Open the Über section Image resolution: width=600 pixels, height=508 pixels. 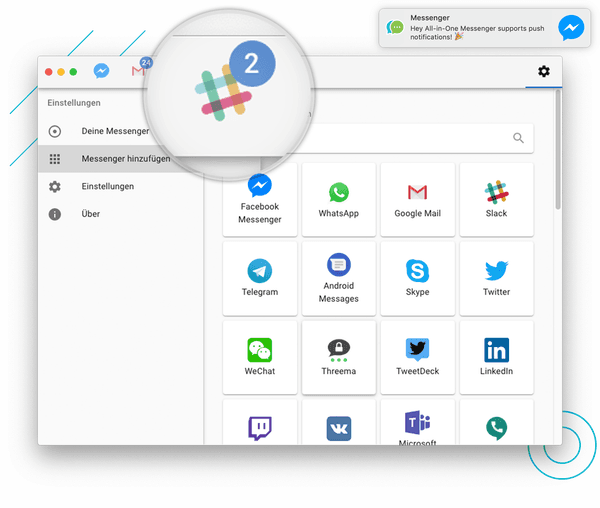(x=90, y=214)
